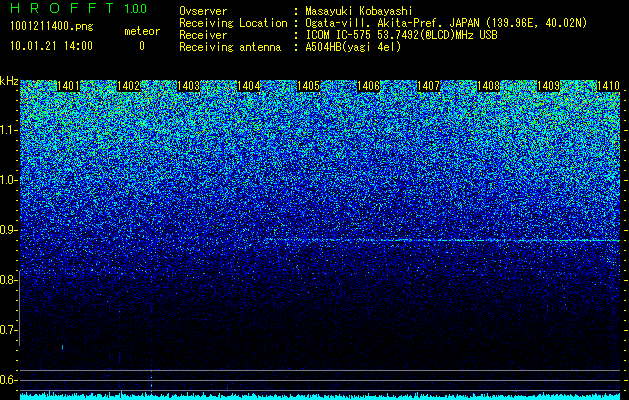Viewport: 629px width, 400px height.
Task: Pick the 1405 time marker
Action: [x=308, y=86]
